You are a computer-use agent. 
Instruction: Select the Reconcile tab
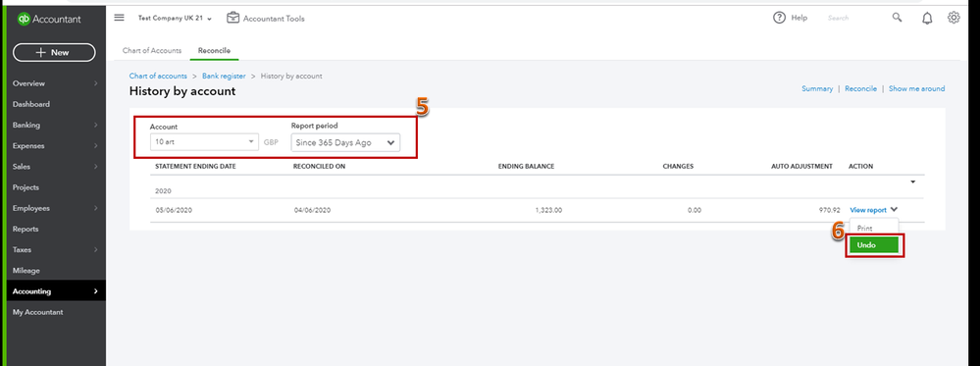coord(215,50)
